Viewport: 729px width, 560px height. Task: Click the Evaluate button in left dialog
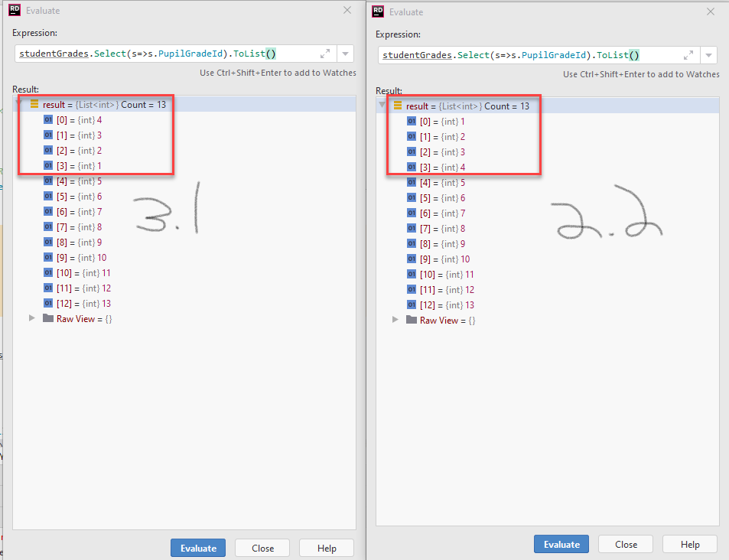coord(198,548)
